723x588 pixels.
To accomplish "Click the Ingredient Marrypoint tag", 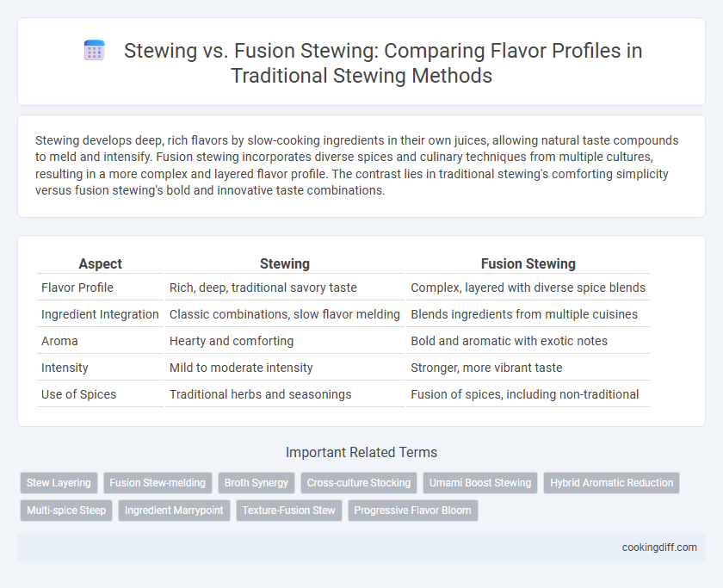I will pyautogui.click(x=174, y=511).
